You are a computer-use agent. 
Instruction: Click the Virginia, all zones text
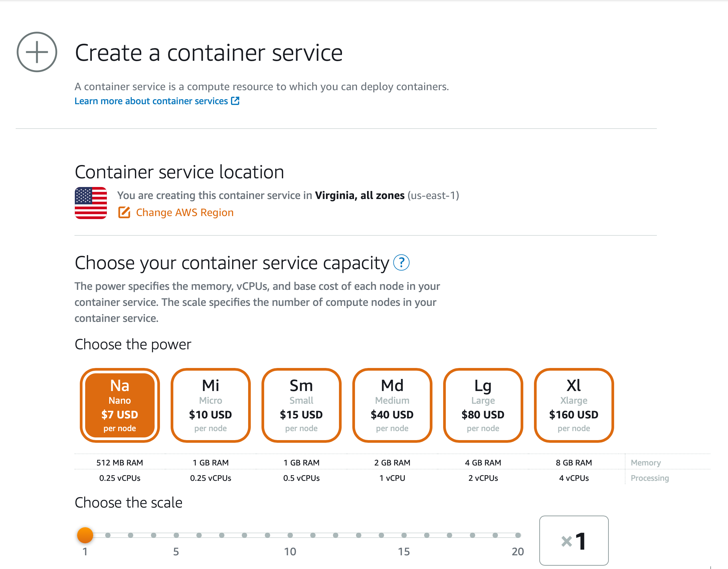point(360,195)
